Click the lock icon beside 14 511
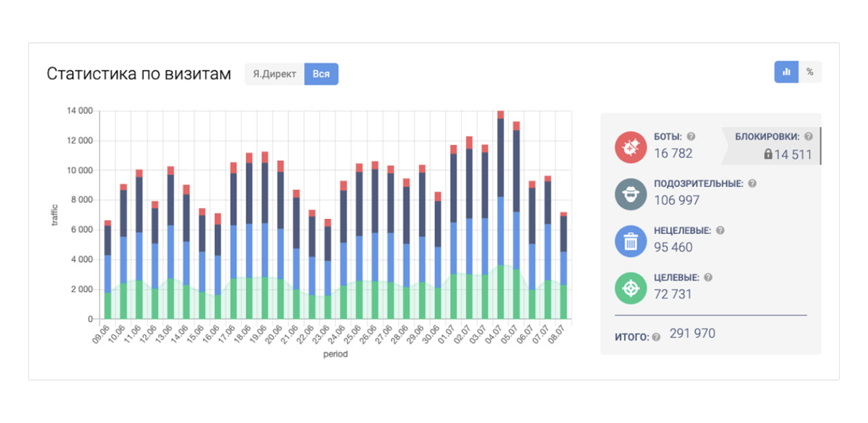The height and width of the screenshot is (423, 868). click(768, 154)
